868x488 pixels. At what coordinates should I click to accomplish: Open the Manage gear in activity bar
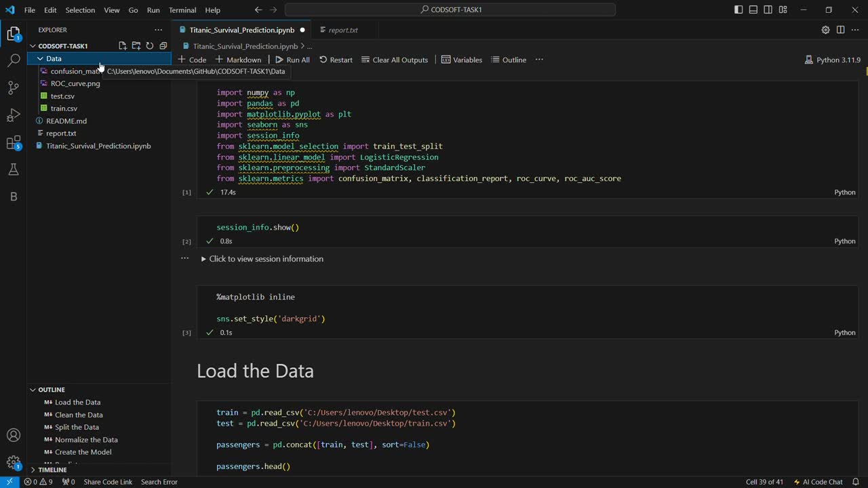coord(13,463)
